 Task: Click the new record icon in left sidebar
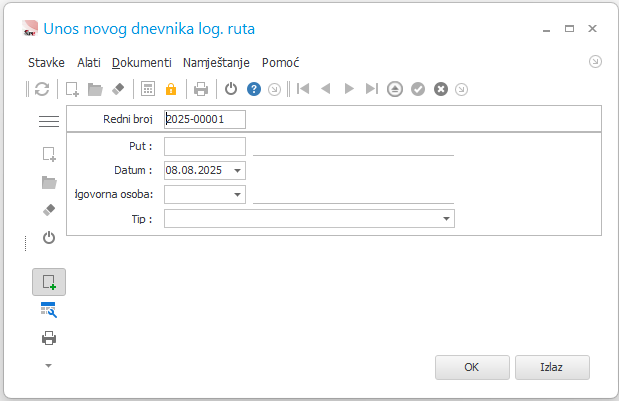pos(49,154)
